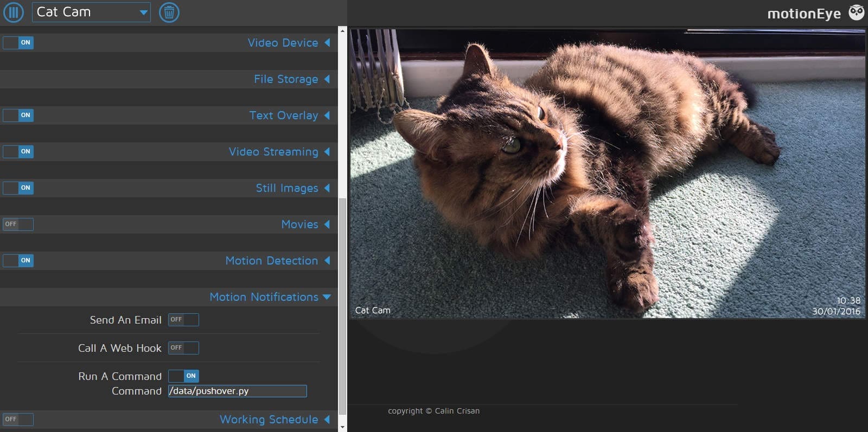The height and width of the screenshot is (432, 868).
Task: Click the settings panel toggle icon
Action: pyautogui.click(x=14, y=12)
